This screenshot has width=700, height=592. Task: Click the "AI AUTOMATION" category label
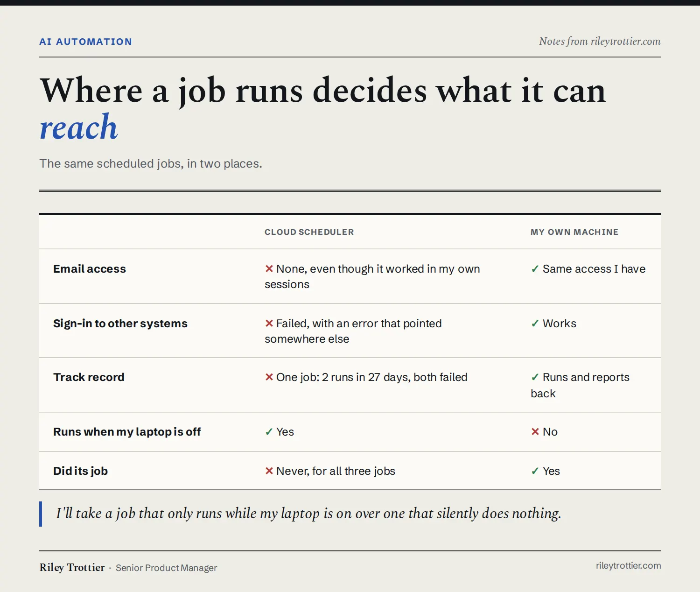tap(85, 42)
